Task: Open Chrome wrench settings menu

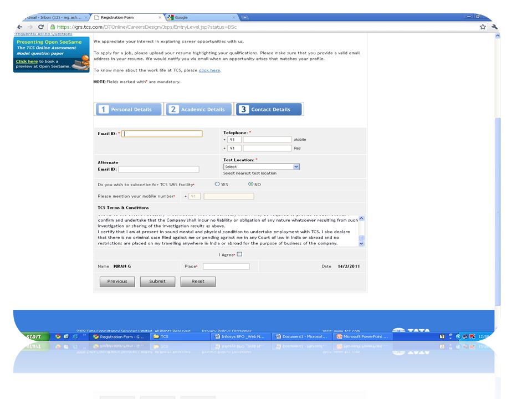Action: 494,27
